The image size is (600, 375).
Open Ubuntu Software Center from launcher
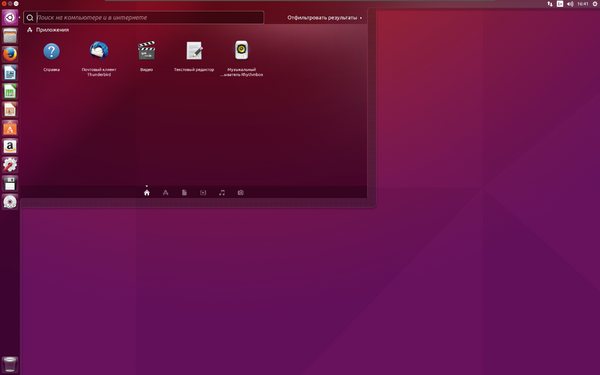pos(10,128)
